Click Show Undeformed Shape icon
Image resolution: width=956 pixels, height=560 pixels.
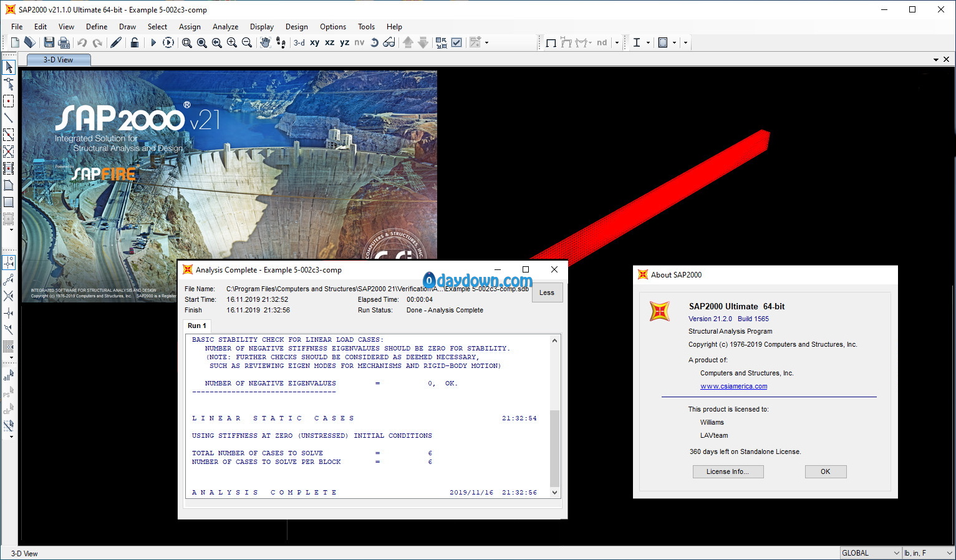pyautogui.click(x=551, y=42)
